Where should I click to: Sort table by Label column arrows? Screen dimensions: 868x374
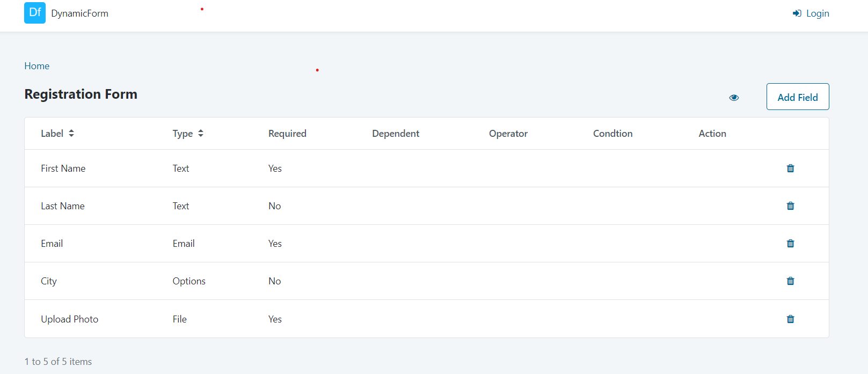71,133
